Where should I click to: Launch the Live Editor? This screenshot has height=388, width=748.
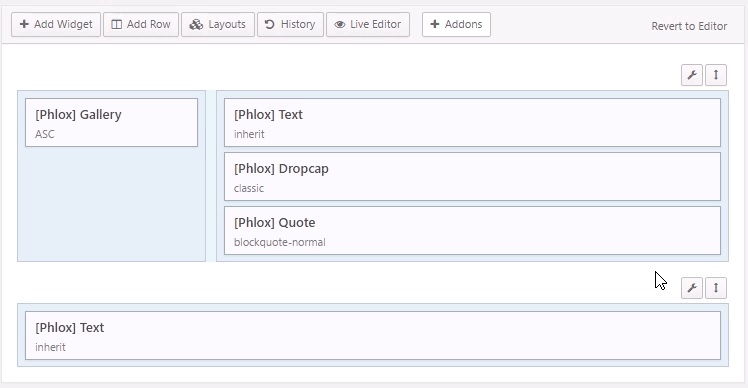(x=368, y=24)
